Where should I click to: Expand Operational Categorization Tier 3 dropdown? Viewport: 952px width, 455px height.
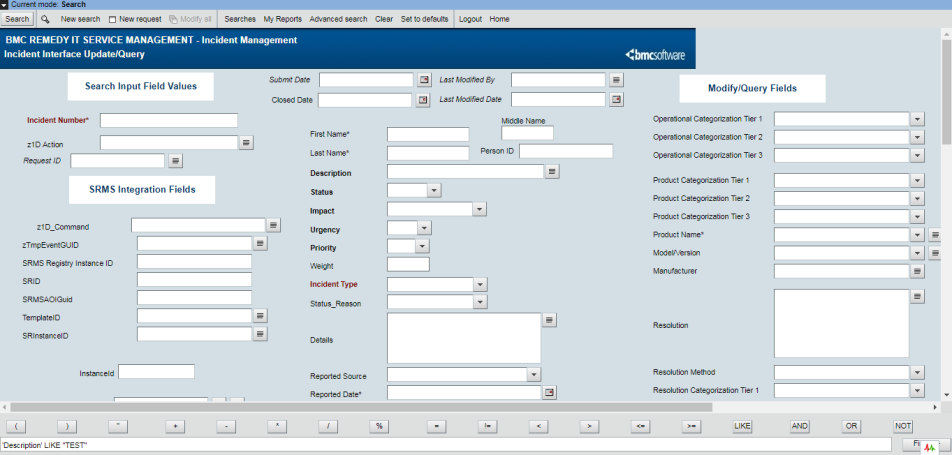point(917,156)
